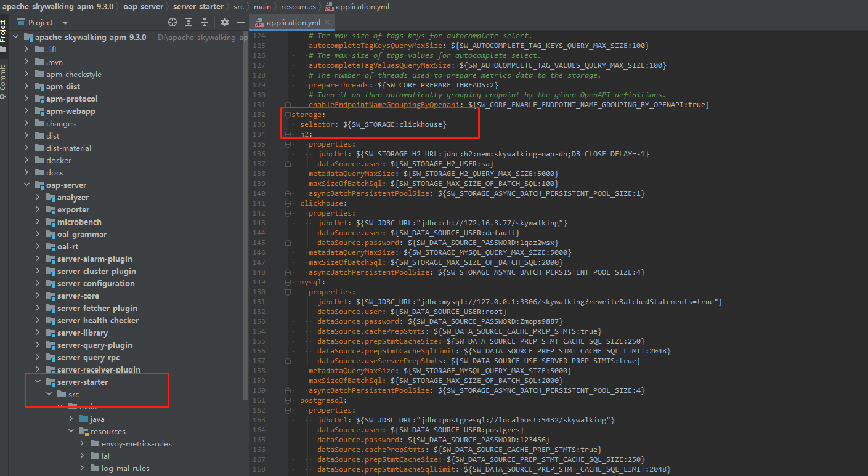Click line number 143 in the gutter
Viewport: 868px width, 476px height.
click(258, 223)
